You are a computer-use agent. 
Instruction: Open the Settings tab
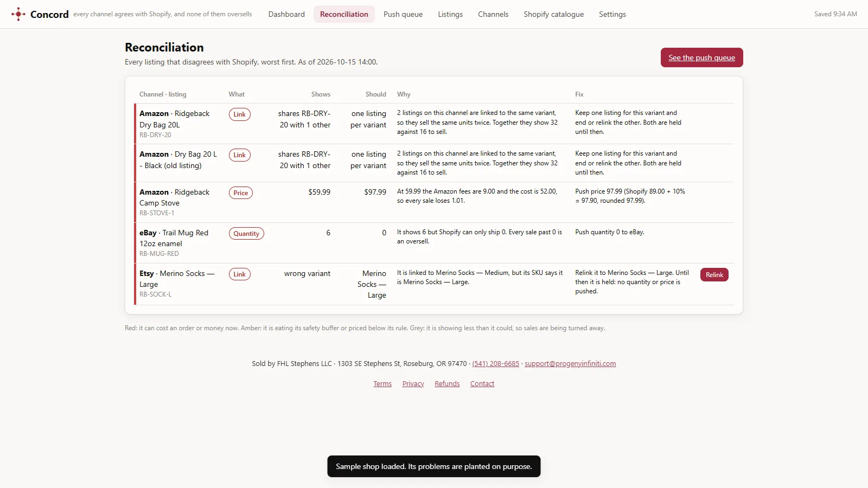click(x=612, y=14)
